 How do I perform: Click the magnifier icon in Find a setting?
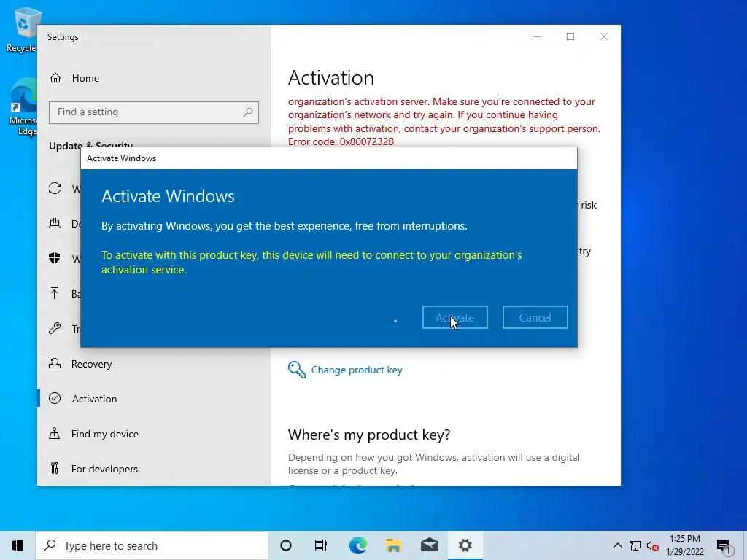[x=248, y=112]
